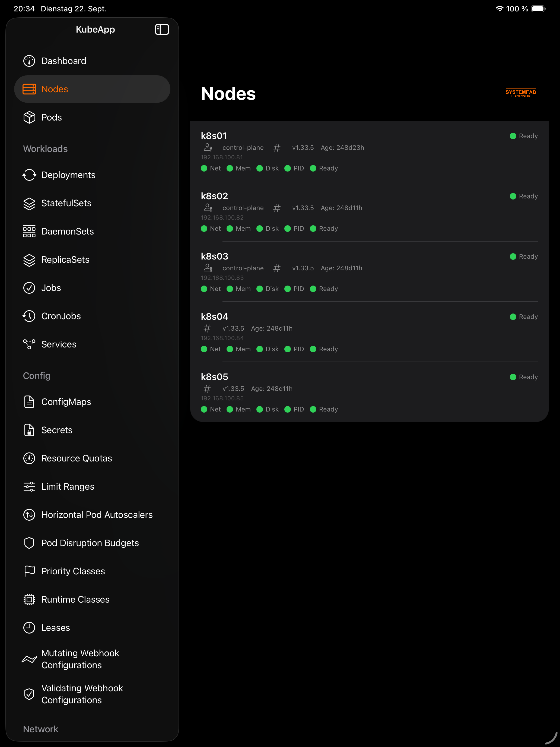The height and width of the screenshot is (747, 560).
Task: Click the Mem status of k8s04
Action: (x=239, y=349)
